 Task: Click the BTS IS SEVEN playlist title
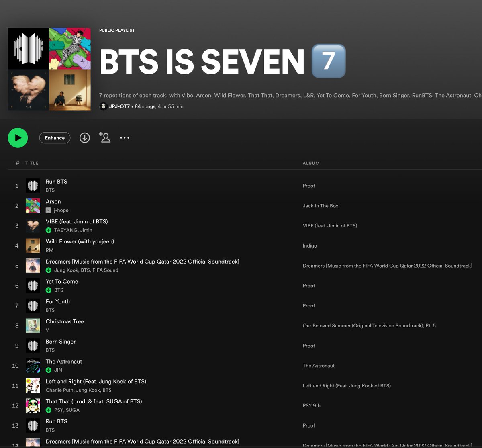(222, 61)
